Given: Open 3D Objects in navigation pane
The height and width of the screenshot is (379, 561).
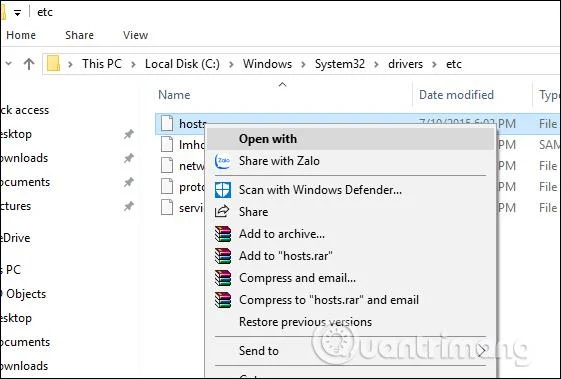Looking at the screenshot, I should 23,294.
